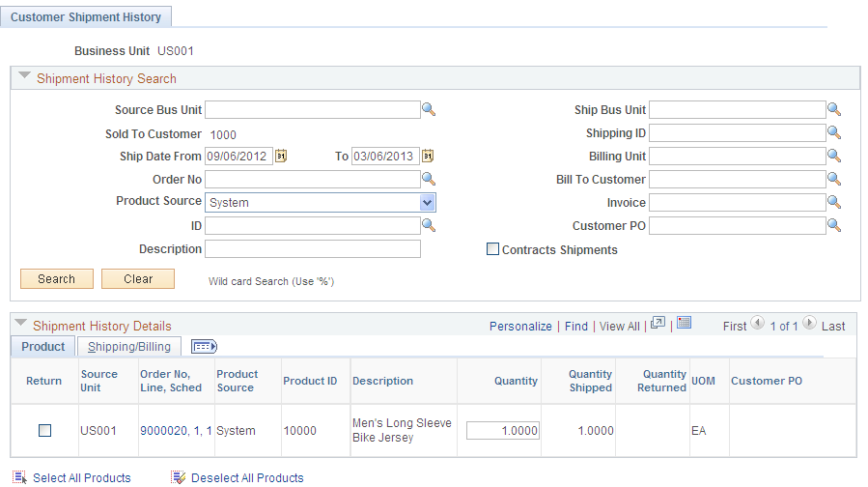The width and height of the screenshot is (868, 487).
Task: Click the Search button
Action: click(x=56, y=278)
